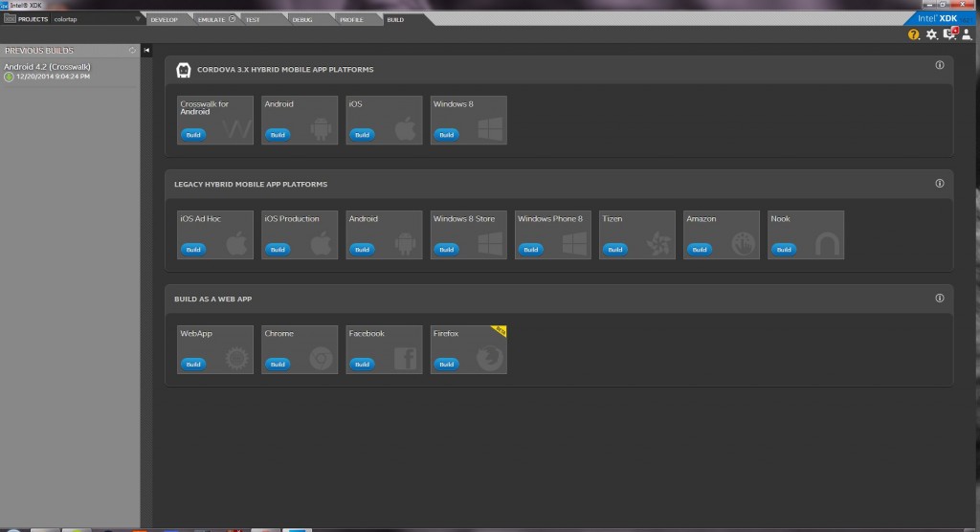Switch to the Debug tab

[x=302, y=19]
